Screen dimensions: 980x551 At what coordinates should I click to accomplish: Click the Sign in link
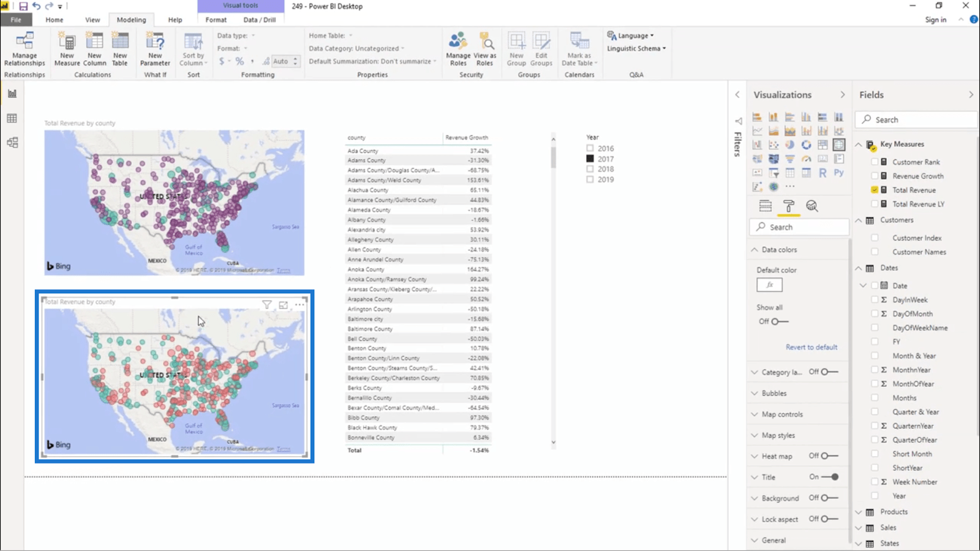pos(935,20)
